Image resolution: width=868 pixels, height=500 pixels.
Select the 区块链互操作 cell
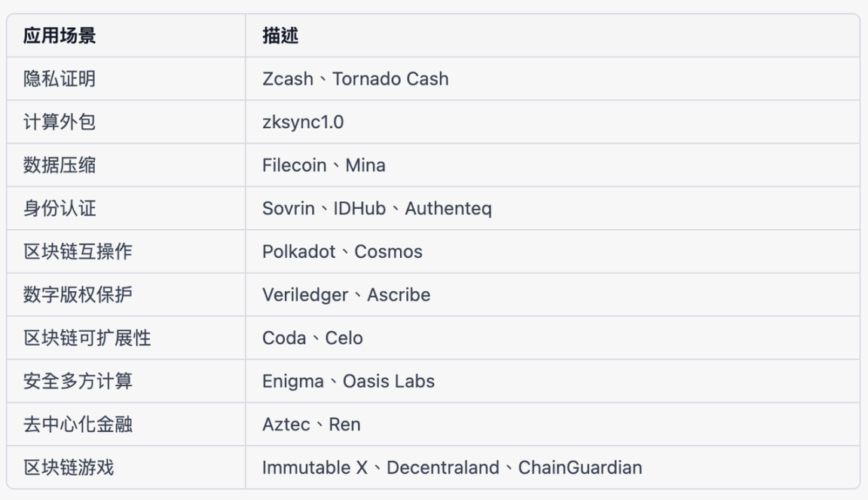[78, 252]
